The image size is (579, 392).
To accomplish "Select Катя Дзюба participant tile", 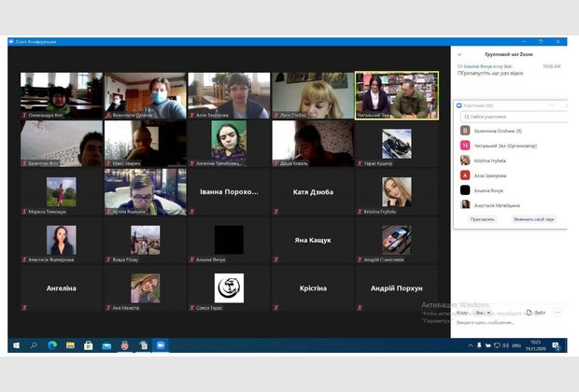I will 313,192.
